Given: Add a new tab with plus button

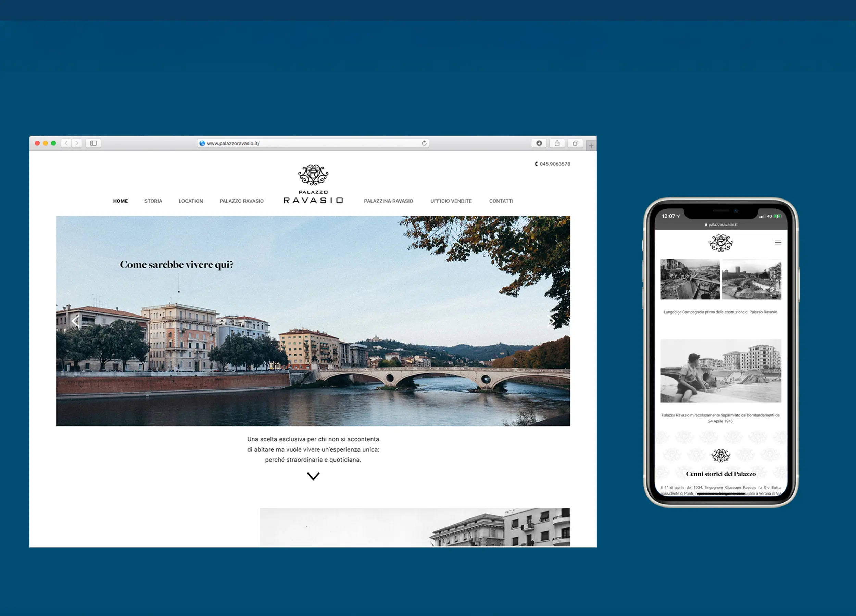Looking at the screenshot, I should click(591, 145).
